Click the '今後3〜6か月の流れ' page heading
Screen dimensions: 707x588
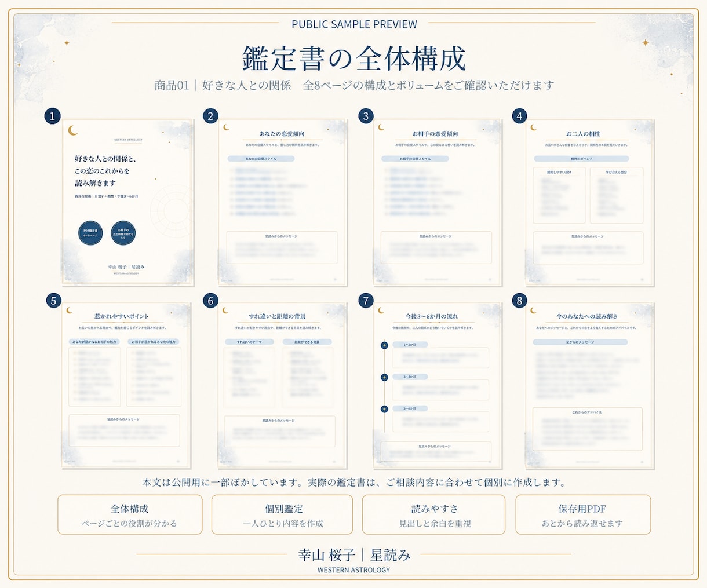click(432, 316)
